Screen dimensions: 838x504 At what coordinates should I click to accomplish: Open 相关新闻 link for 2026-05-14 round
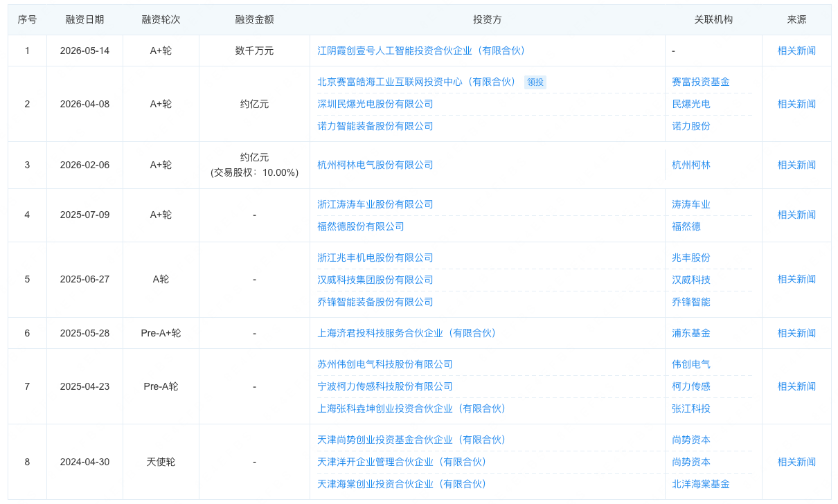pos(796,51)
